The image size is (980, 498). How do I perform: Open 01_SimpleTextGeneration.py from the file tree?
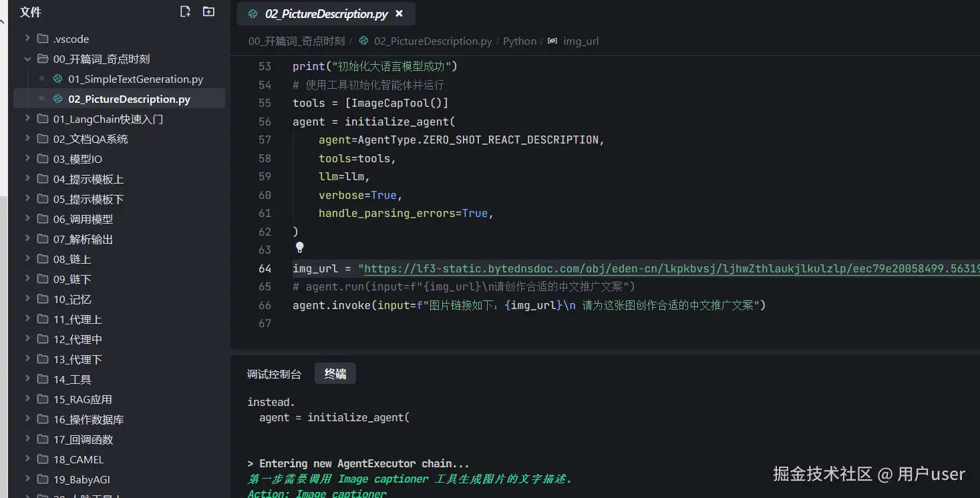(135, 79)
